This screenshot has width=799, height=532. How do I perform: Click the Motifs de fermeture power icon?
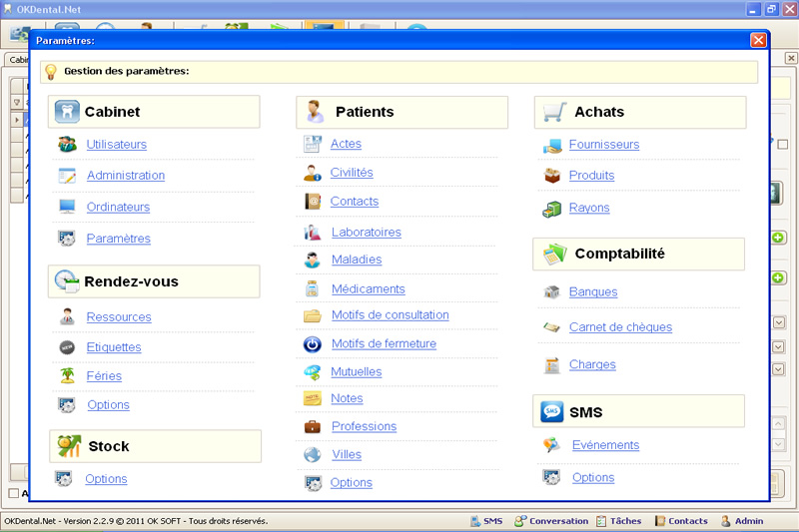click(x=312, y=344)
